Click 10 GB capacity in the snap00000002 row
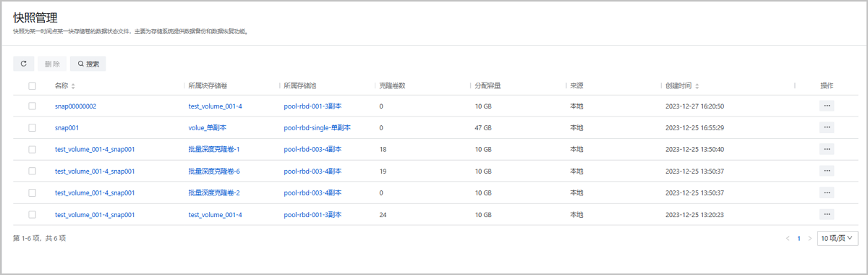This screenshot has height=275, width=868. pyautogui.click(x=483, y=106)
